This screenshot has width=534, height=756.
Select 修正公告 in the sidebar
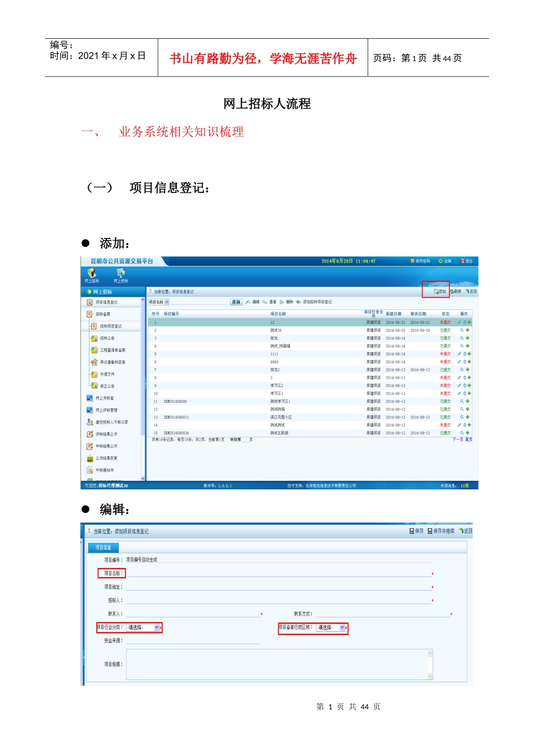(103, 386)
